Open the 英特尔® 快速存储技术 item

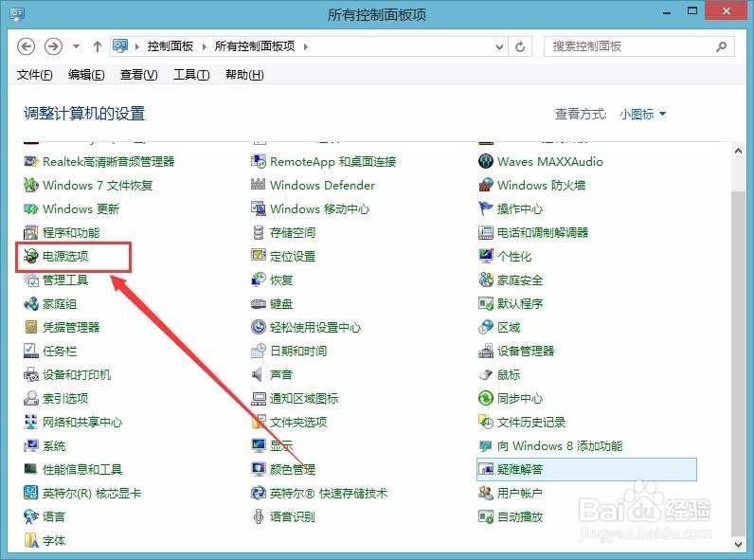(x=329, y=493)
